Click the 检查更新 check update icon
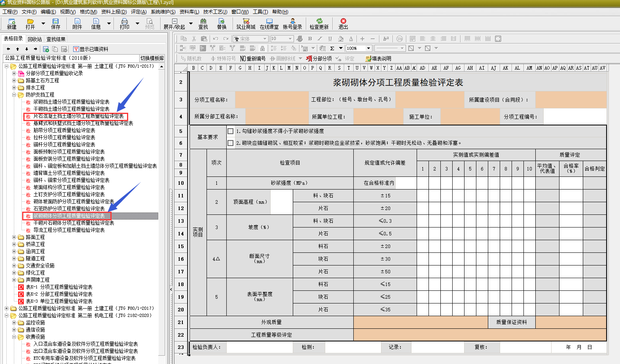This screenshot has height=364, width=620. point(319,21)
